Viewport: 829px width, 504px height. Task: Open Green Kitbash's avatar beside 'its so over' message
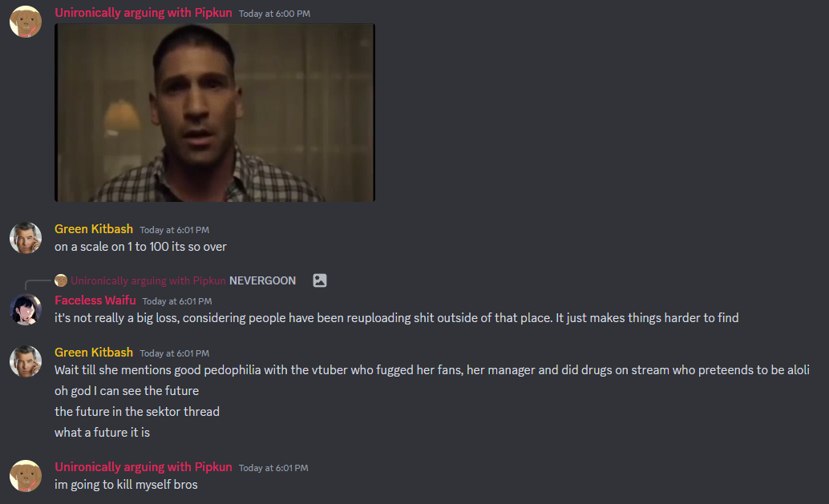[26, 238]
